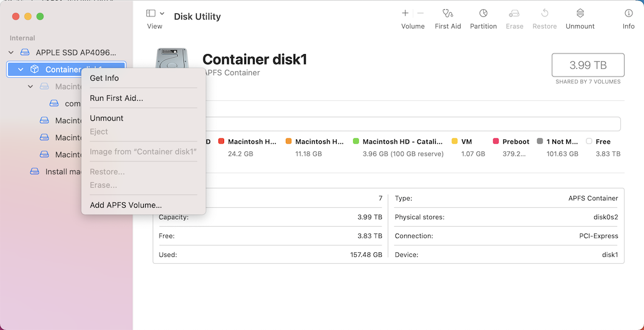Viewport: 644px width, 330px height.
Task: Click the "SHARED BY 7 VOLUMES" label
Action: (x=588, y=82)
